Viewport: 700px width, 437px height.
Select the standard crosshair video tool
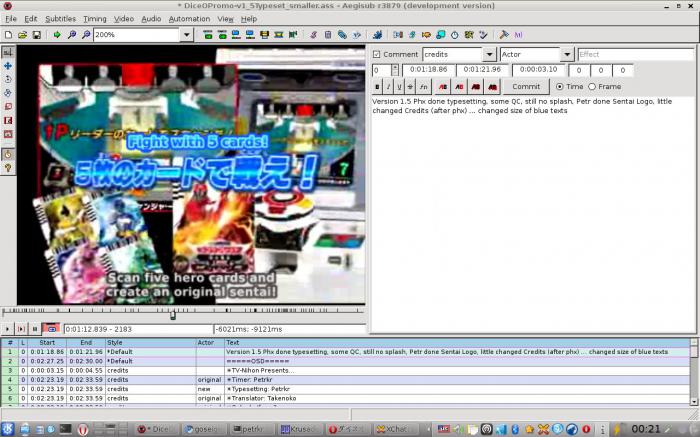click(x=8, y=52)
